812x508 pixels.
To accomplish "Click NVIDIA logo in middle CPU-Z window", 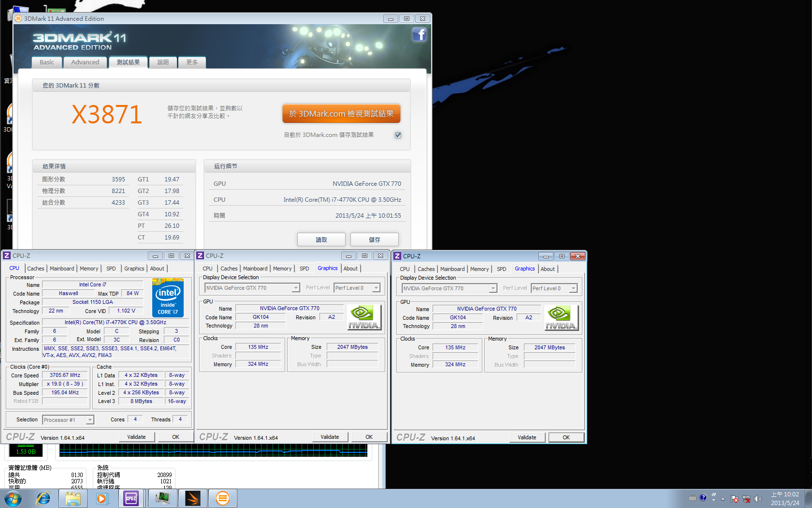I will coord(364,317).
